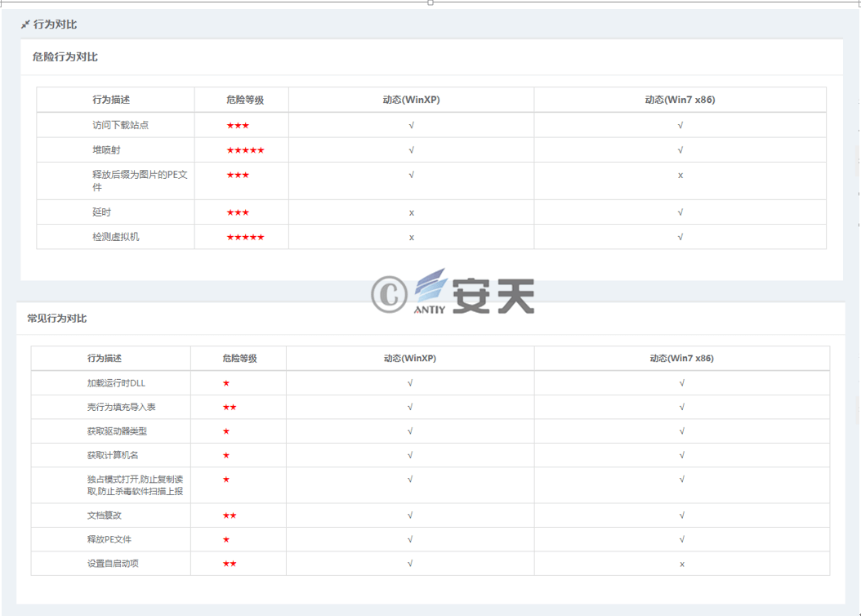Image resolution: width=861 pixels, height=616 pixels.
Task: Select the 行为对比 section heading
Action: [x=55, y=25]
